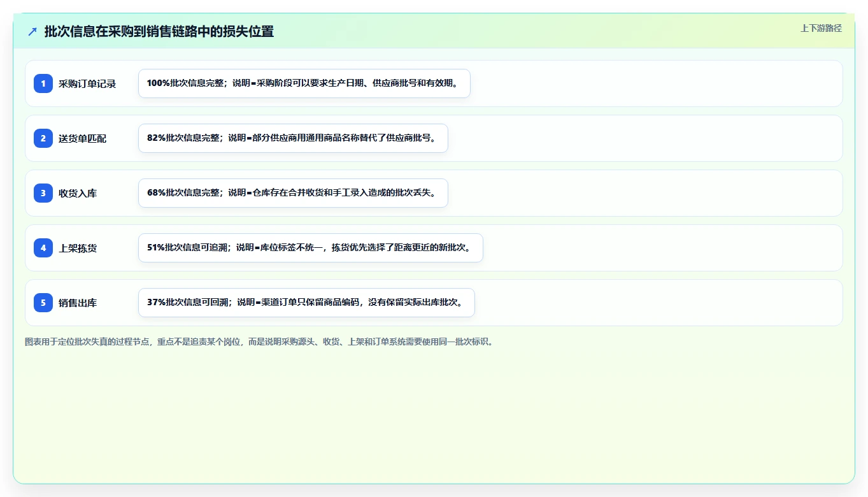
Task: Click the 上下游路径 label
Action: tap(821, 28)
